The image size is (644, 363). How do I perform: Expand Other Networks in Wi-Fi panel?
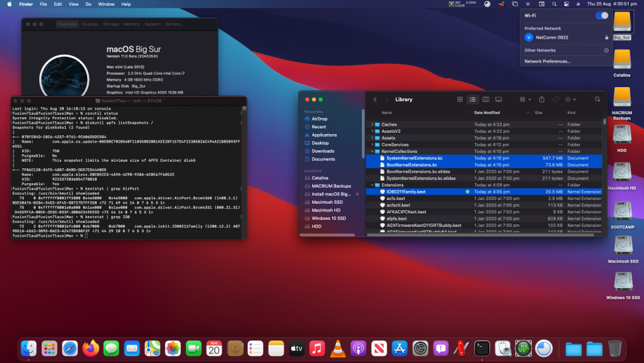(606, 50)
